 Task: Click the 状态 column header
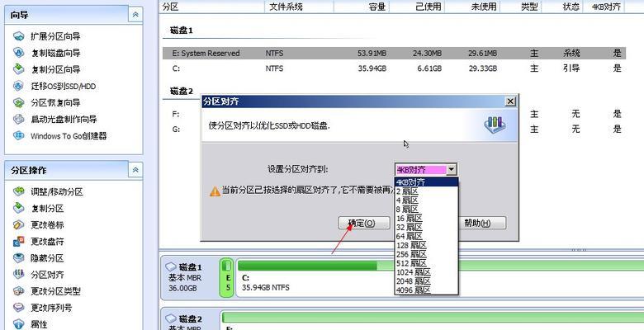pos(562,7)
